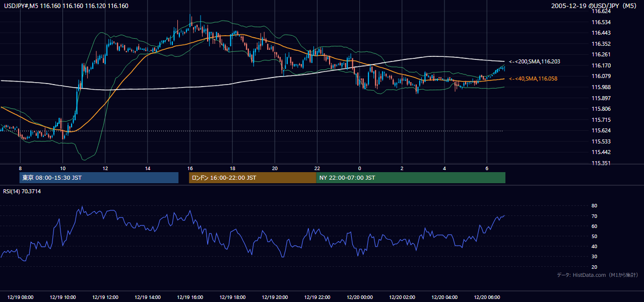Image resolution: width=644 pixels, height=302 pixels.
Task: Click price axis label 116.443
Action: point(601,33)
